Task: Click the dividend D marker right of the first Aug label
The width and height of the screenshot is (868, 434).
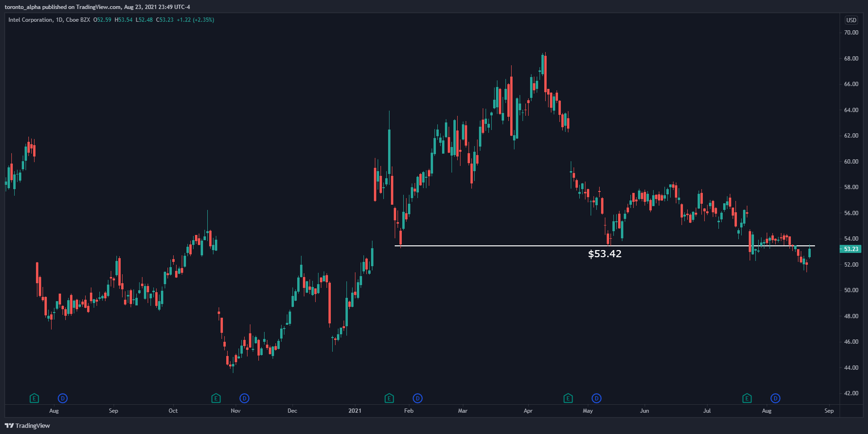Action: 62,398
